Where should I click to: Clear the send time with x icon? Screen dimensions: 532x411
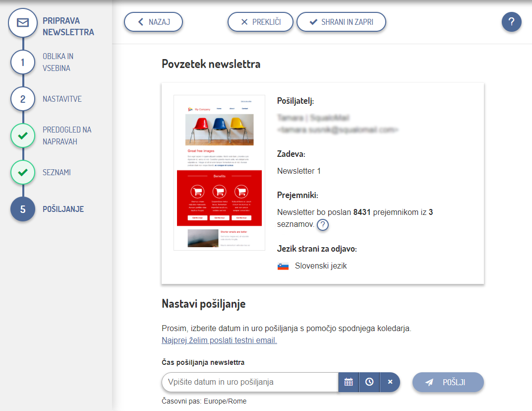(390, 382)
